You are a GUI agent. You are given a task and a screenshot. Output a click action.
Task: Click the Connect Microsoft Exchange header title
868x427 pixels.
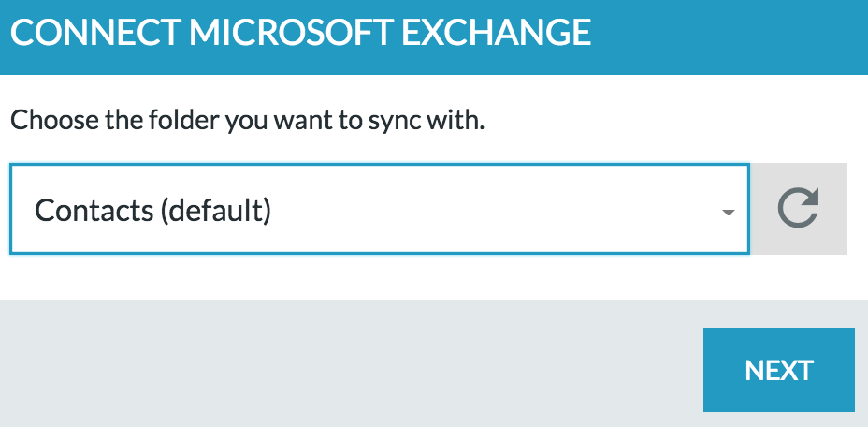pyautogui.click(x=300, y=32)
